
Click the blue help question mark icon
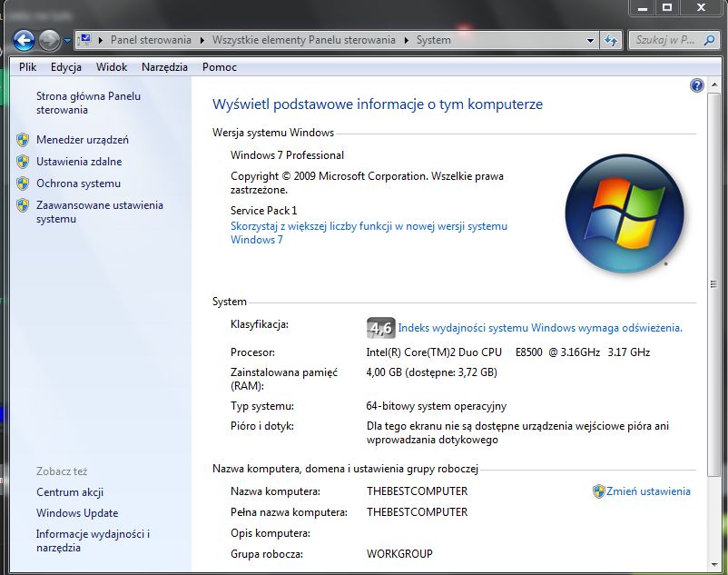pyautogui.click(x=697, y=85)
